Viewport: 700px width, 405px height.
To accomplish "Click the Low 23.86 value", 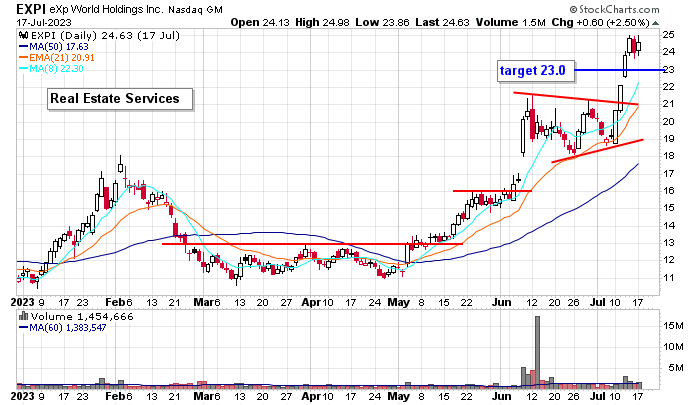I will tap(382, 22).
